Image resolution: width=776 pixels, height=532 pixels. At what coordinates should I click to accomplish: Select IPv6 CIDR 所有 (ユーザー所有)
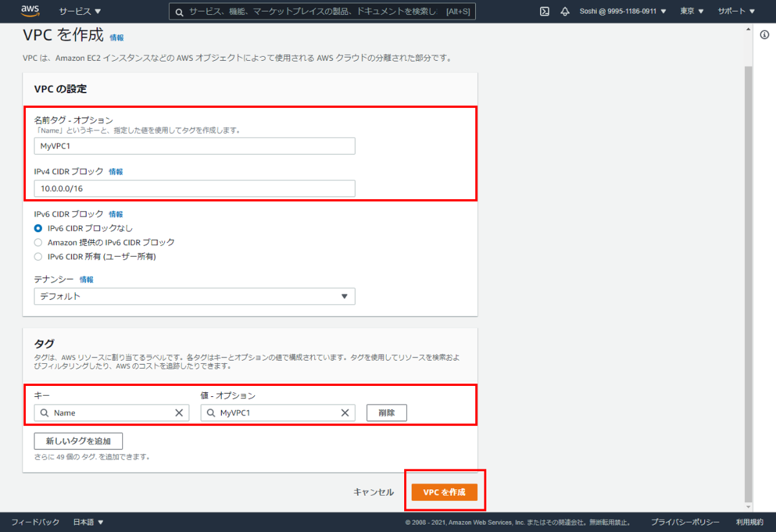coord(38,257)
